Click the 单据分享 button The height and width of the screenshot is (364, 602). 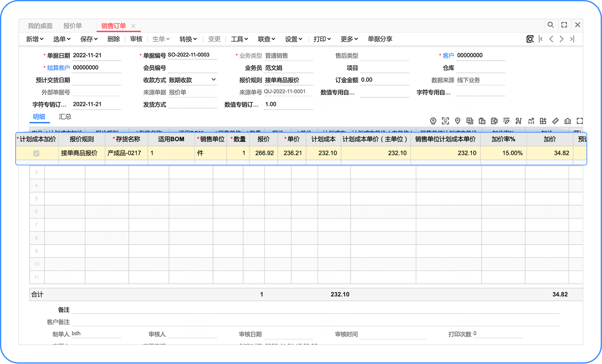(x=380, y=39)
